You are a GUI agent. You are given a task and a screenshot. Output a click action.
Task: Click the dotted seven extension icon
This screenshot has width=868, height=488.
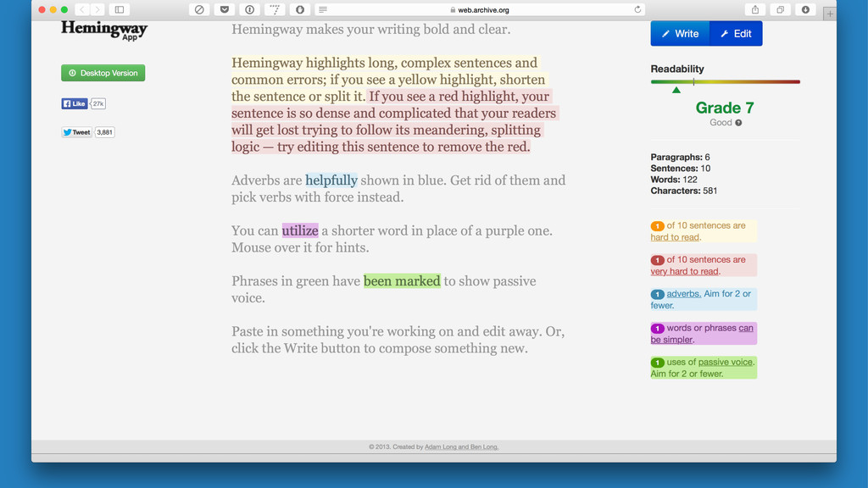pos(275,9)
